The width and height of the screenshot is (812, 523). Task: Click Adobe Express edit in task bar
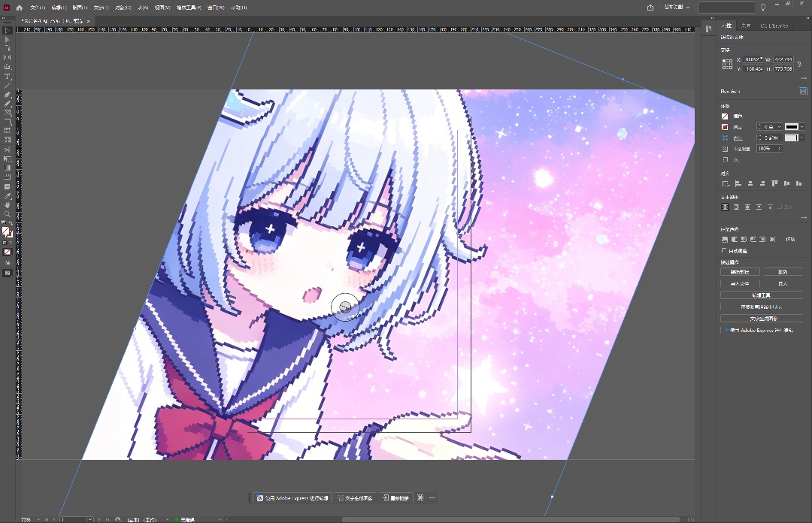coord(292,498)
